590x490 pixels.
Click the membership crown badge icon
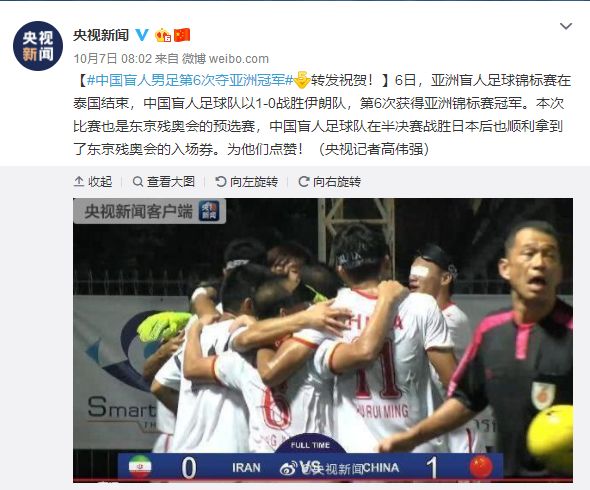(163, 35)
